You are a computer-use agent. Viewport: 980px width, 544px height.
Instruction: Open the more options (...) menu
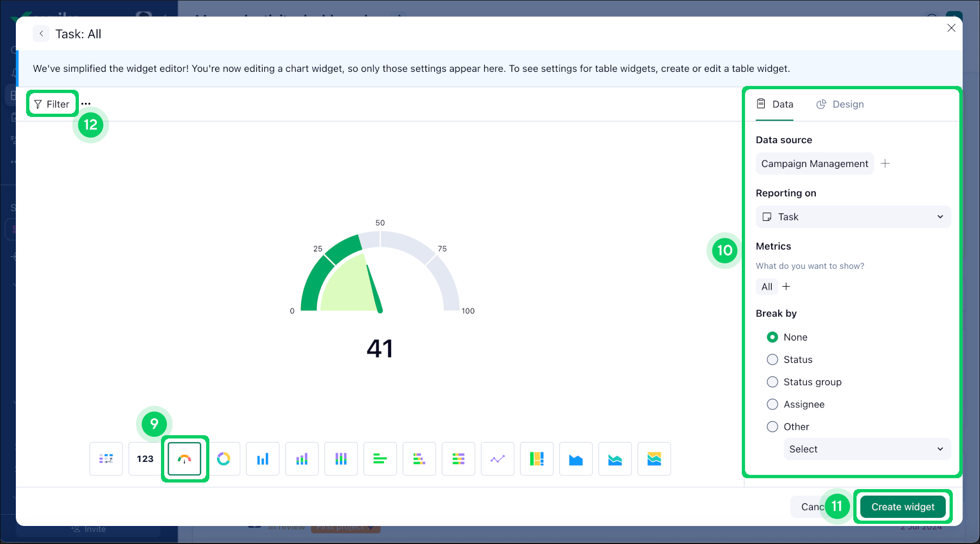pos(86,103)
